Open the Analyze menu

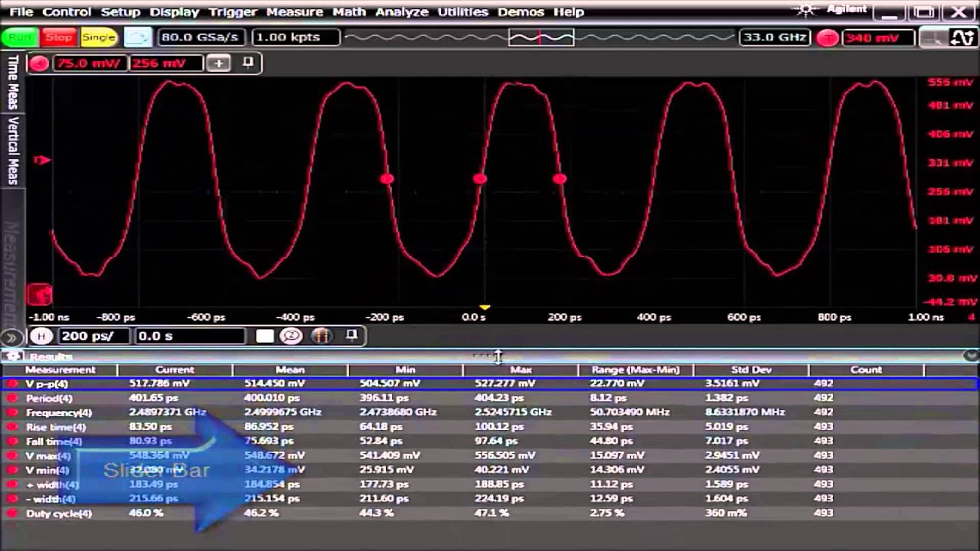(402, 11)
